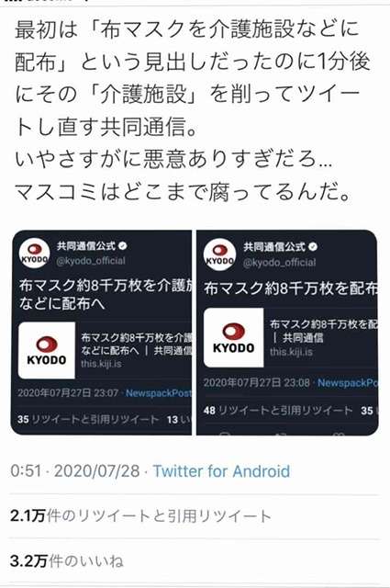The height and width of the screenshot is (588, 390).
Task: Click NewspackPost source beside 23:08
Action: (348, 382)
